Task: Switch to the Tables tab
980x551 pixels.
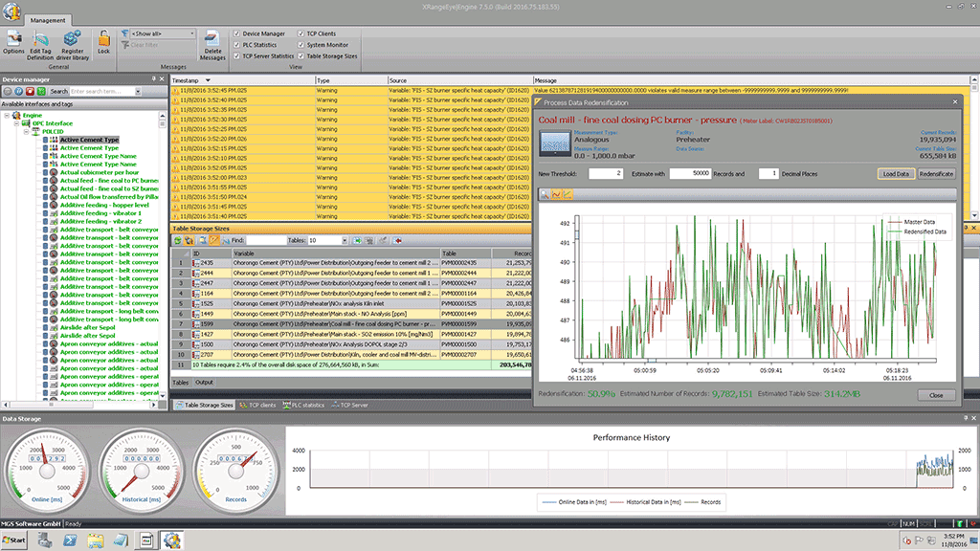Action: pos(181,383)
